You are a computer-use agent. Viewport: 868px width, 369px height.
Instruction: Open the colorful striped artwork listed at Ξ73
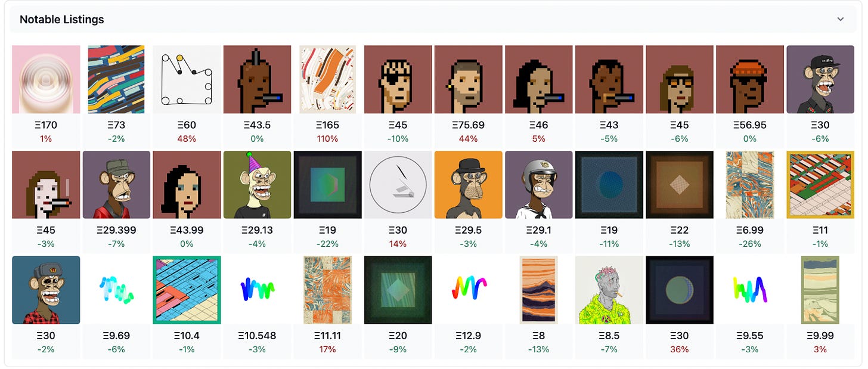116,79
